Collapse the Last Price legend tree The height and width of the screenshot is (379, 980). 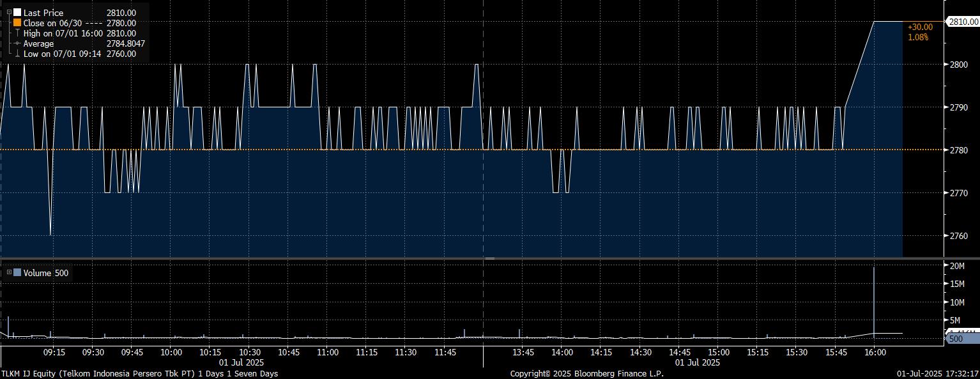(x=9, y=12)
